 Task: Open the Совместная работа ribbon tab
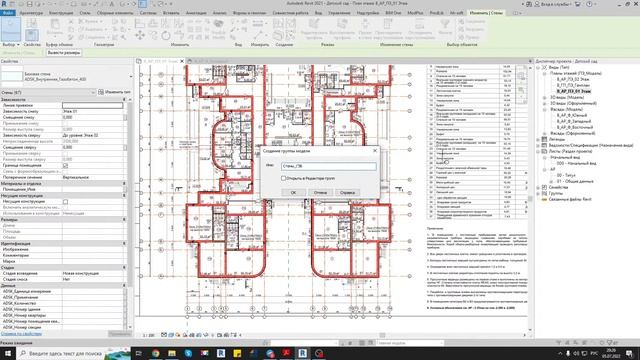point(290,13)
